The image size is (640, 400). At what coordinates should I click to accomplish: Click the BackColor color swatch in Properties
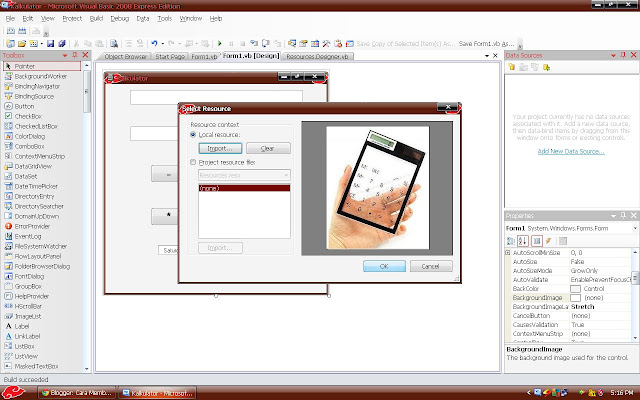pos(575,289)
